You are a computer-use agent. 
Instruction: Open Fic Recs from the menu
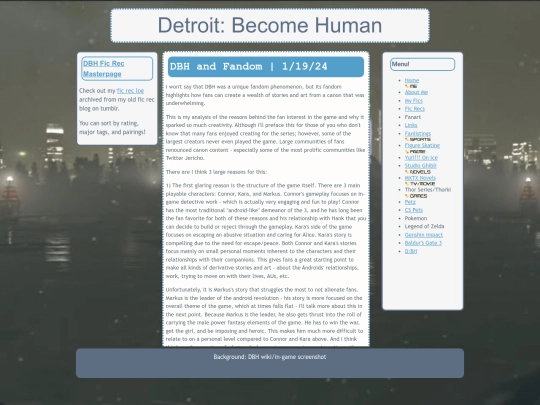415,109
